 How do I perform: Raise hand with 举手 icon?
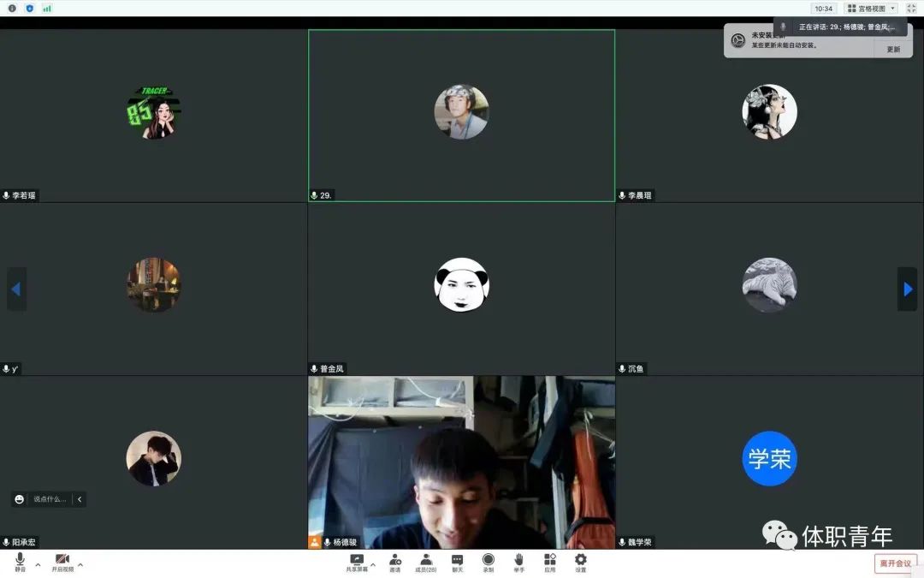click(x=518, y=562)
